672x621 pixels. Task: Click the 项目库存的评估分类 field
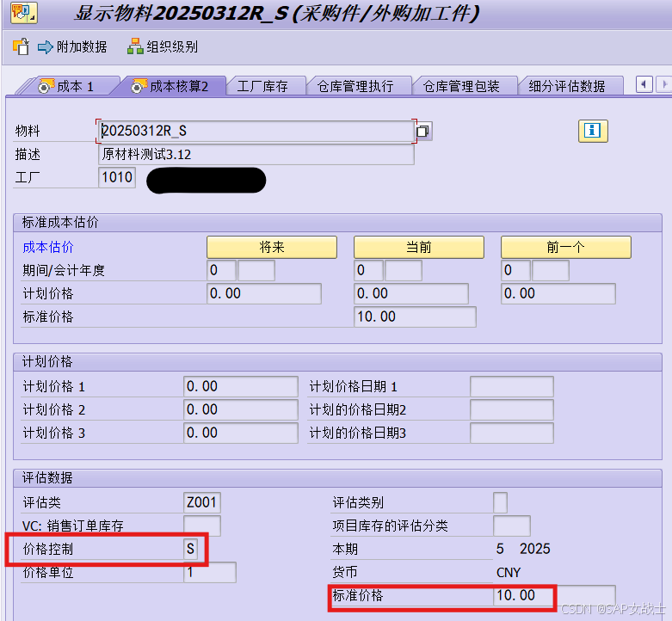(512, 525)
